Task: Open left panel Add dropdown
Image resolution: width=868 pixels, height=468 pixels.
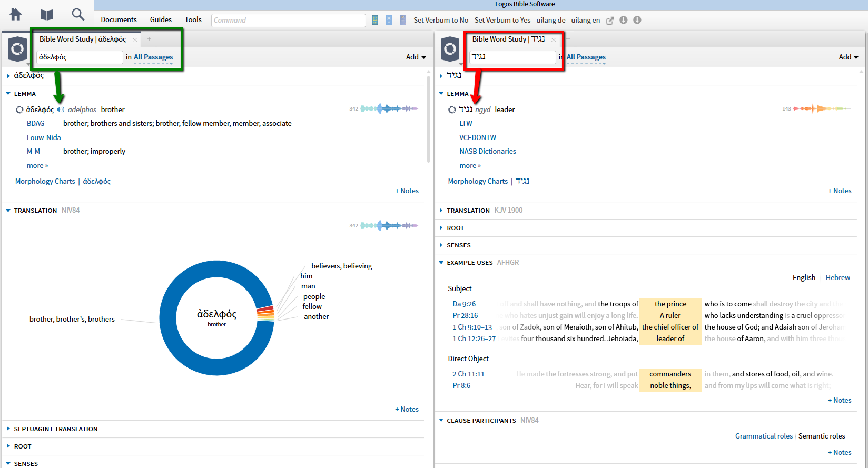Action: coord(416,57)
